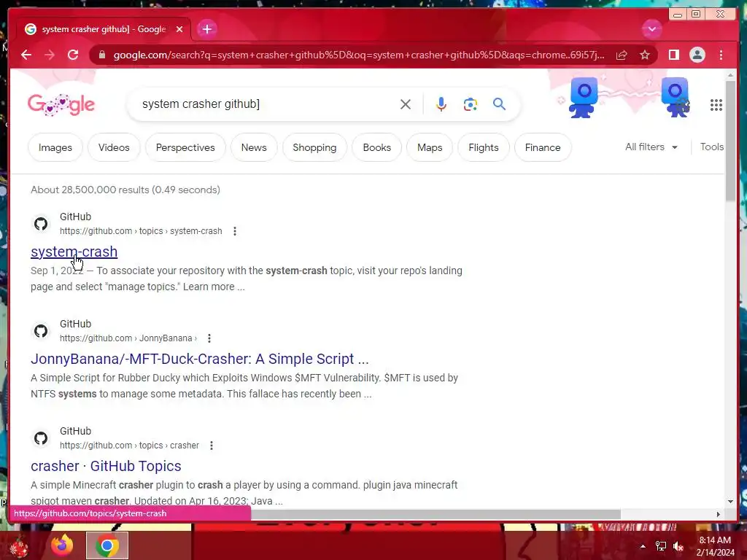Open the tab search chevron button
The height and width of the screenshot is (560, 747).
[651, 29]
